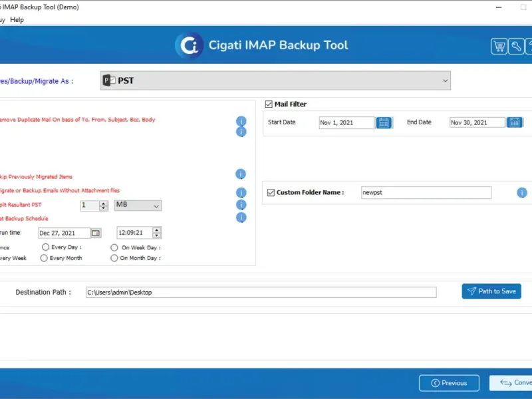Viewport: 532px width, 399px height.
Task: Click info icon for Skip Previously Migrated Items
Action: point(241,174)
